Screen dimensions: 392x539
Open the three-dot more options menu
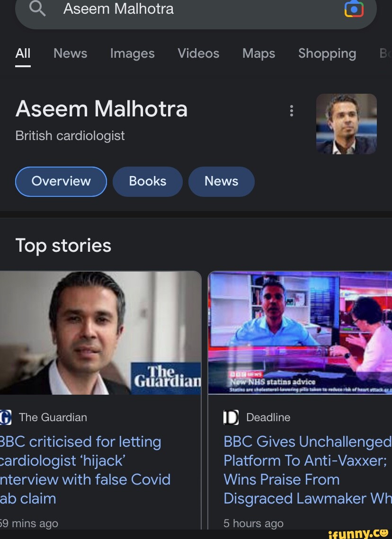[x=292, y=111]
